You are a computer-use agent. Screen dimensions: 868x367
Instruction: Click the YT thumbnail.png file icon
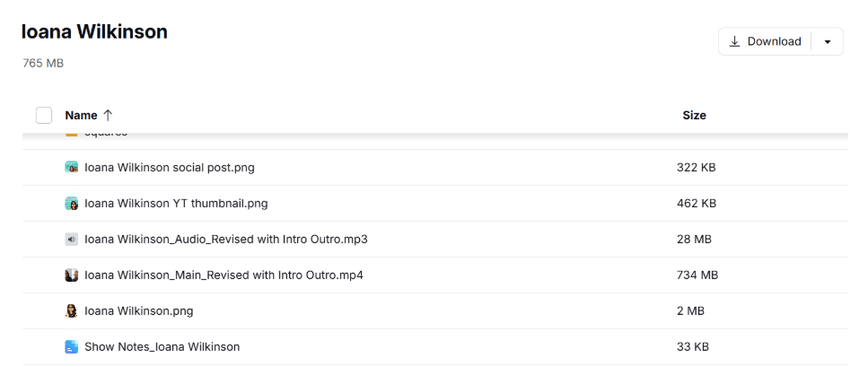click(72, 203)
